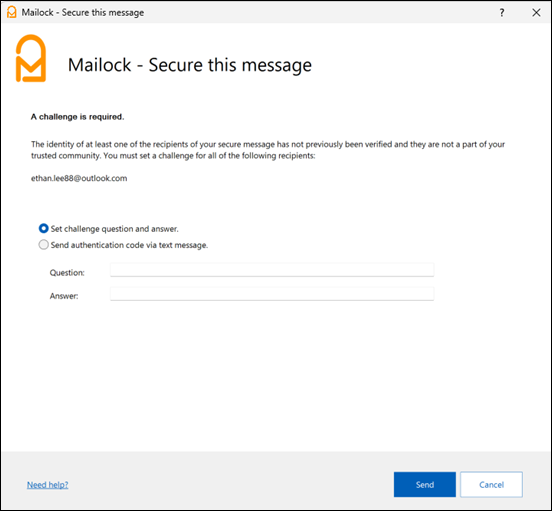Focus the Answer input field

point(272,294)
